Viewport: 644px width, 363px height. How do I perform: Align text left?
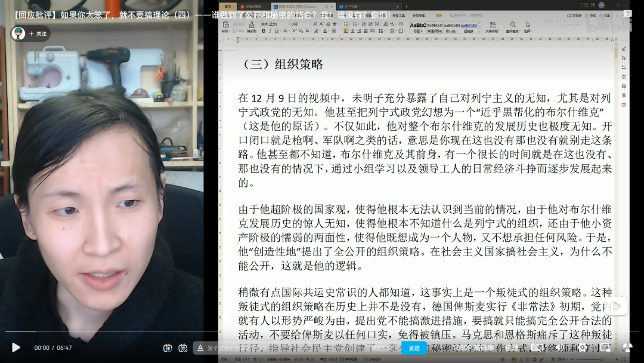point(346,31)
